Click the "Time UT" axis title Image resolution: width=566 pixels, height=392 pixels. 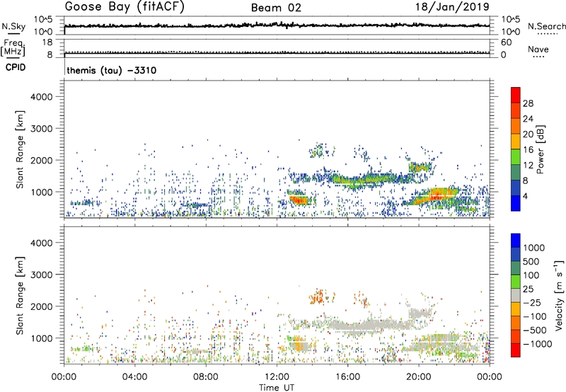277,388
